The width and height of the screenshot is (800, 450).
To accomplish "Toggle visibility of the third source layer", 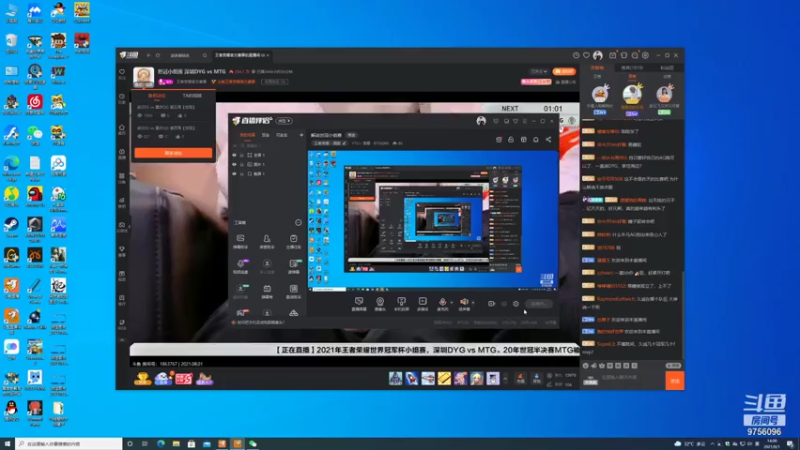I will click(x=234, y=174).
